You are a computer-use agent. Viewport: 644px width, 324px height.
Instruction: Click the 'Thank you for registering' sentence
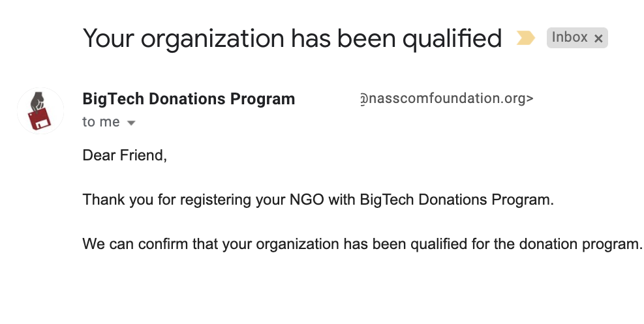coord(318,199)
